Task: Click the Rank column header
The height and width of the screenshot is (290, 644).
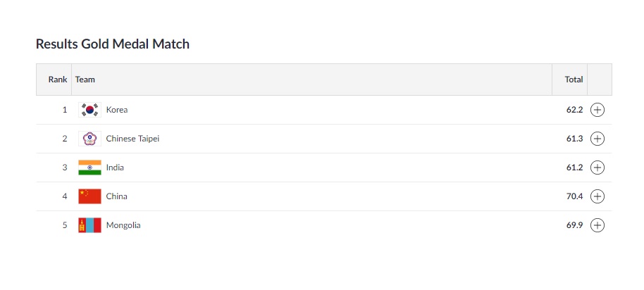Action: click(58, 80)
